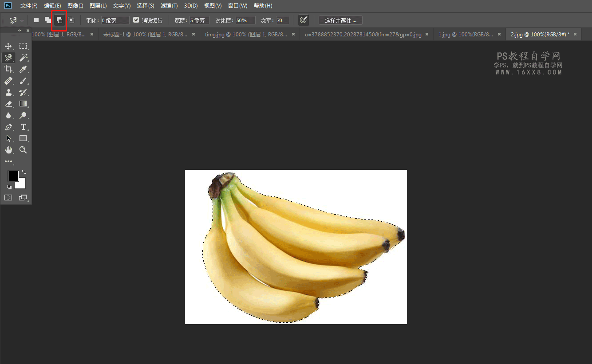The height and width of the screenshot is (364, 592).
Task: Collapse the toolbox with double-arrow icon
Action: click(x=20, y=31)
